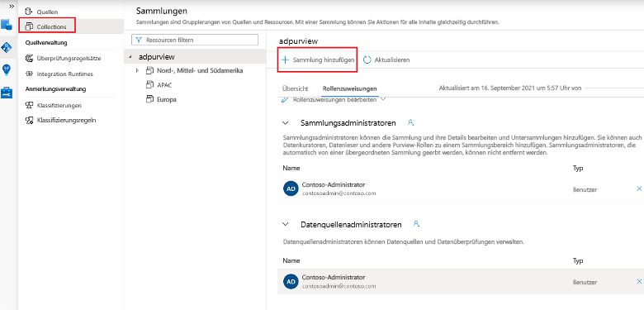This screenshot has height=310, width=644.
Task: Open the Data Catalog blue icon in rail
Action: pyautogui.click(x=7, y=24)
